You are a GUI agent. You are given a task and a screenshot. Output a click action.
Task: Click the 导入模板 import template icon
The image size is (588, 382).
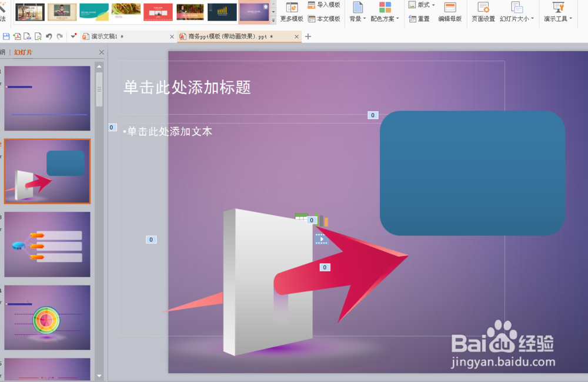325,5
